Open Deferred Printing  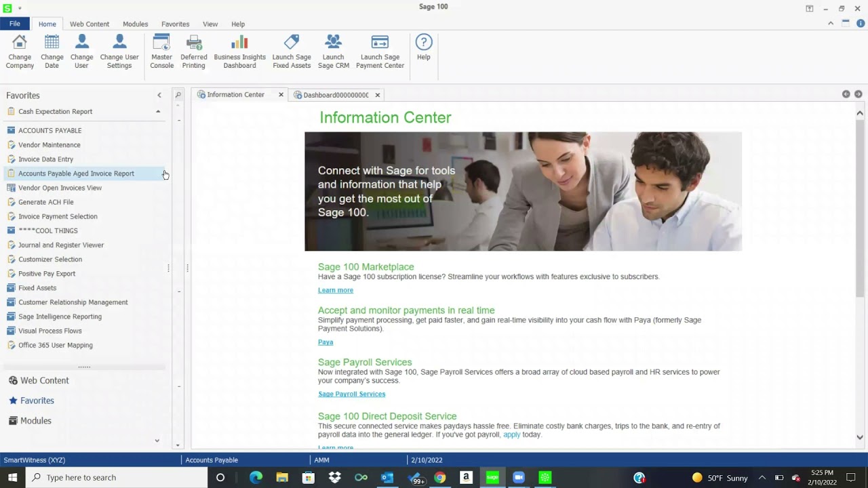(x=193, y=52)
